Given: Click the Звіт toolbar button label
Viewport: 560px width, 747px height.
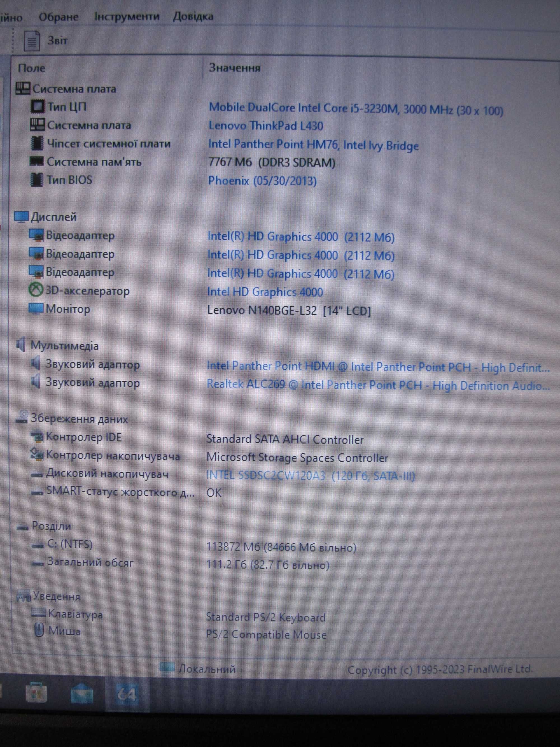Looking at the screenshot, I should click(57, 41).
